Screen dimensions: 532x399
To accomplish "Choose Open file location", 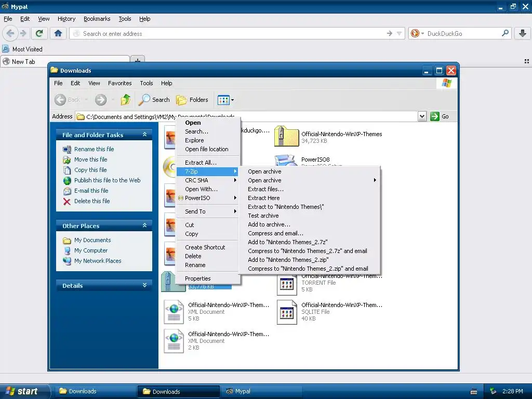I will click(x=208, y=149).
